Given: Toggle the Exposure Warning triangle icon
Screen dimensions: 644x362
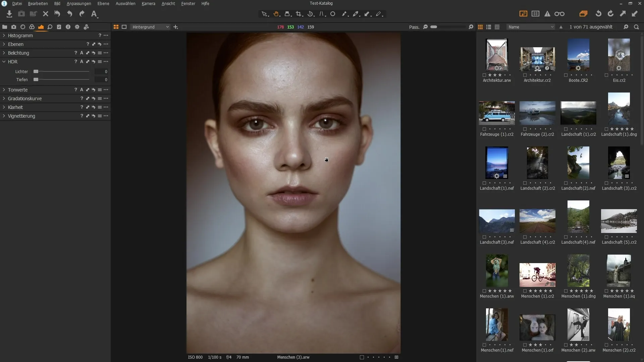Looking at the screenshot, I should point(547,14).
